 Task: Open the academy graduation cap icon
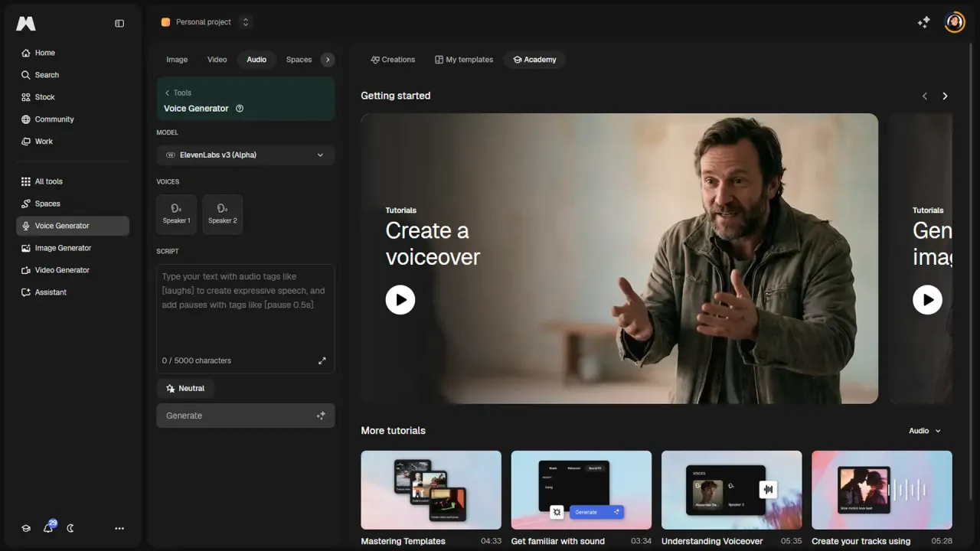pos(26,528)
